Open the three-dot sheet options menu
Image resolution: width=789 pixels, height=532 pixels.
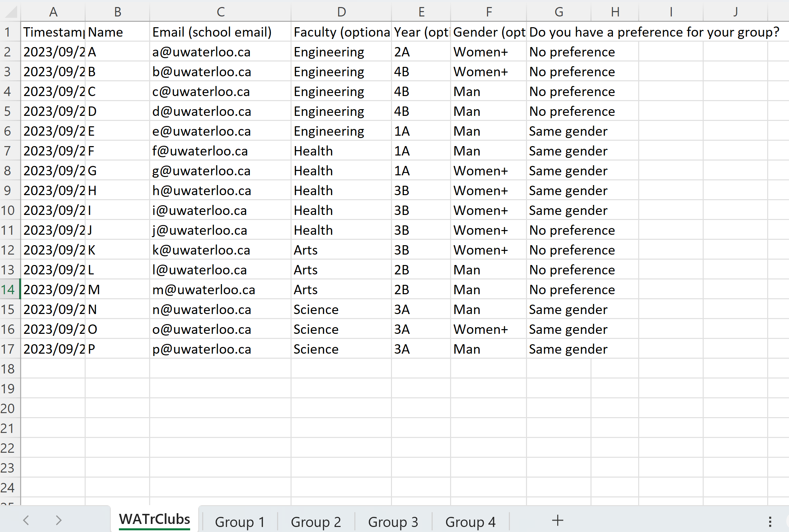tap(770, 522)
